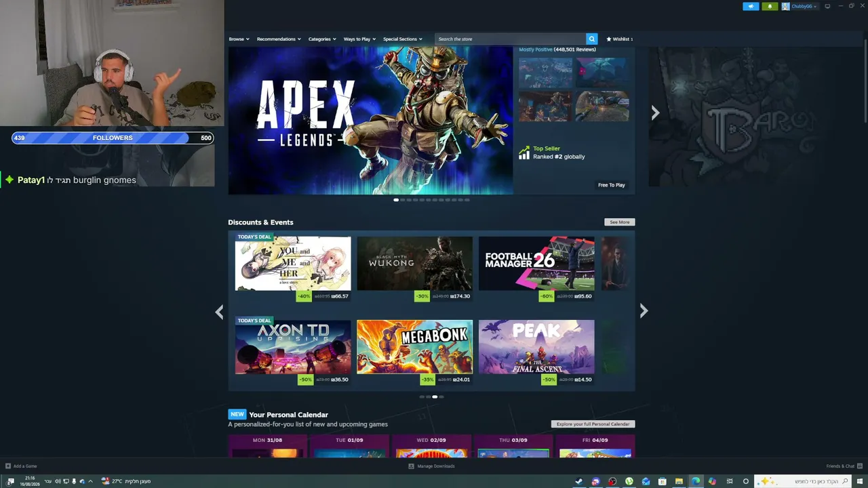Go to next Discounts & Events page

[644, 311]
